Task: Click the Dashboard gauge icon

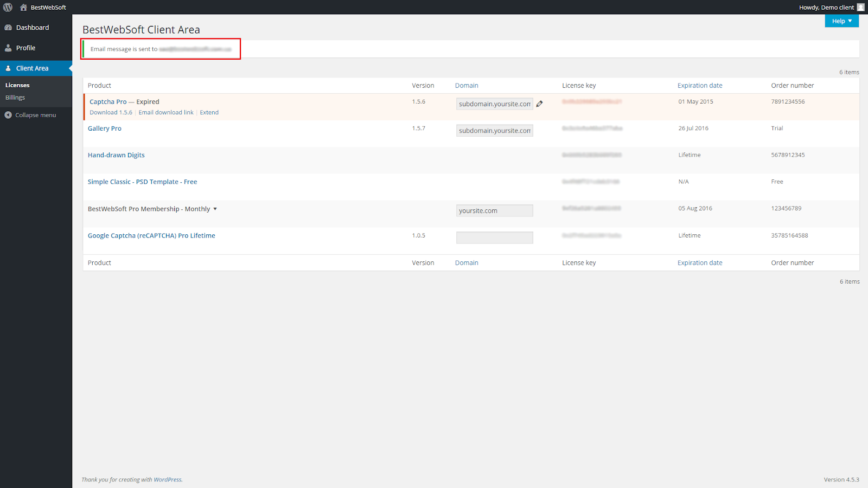Action: click(8, 28)
